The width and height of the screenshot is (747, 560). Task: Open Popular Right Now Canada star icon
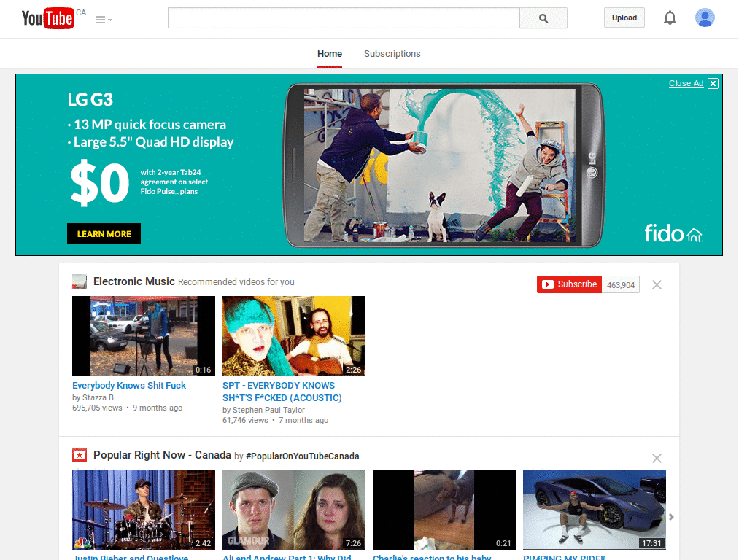pos(79,455)
